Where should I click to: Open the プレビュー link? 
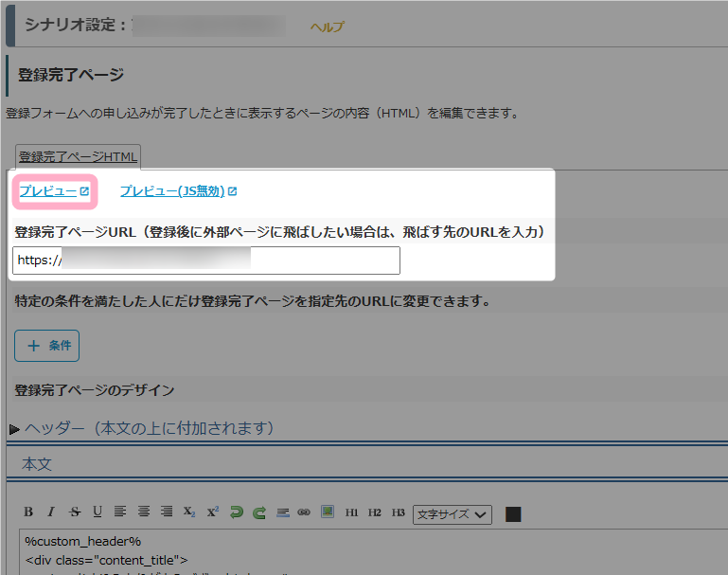point(54,191)
